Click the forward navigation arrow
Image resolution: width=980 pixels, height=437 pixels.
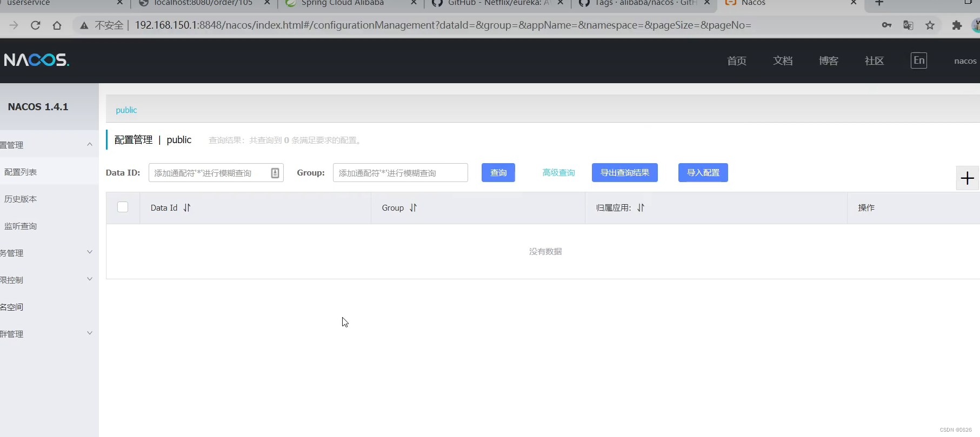click(x=14, y=25)
